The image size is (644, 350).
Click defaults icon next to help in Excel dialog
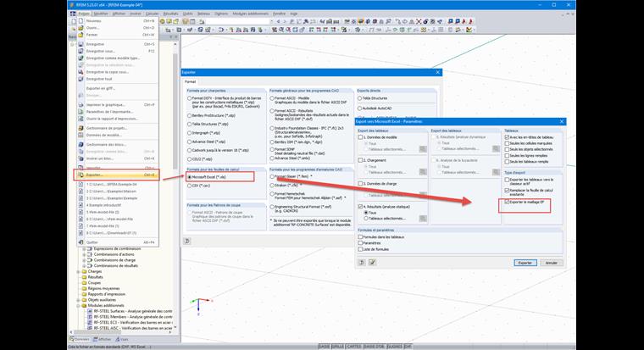(x=372, y=263)
